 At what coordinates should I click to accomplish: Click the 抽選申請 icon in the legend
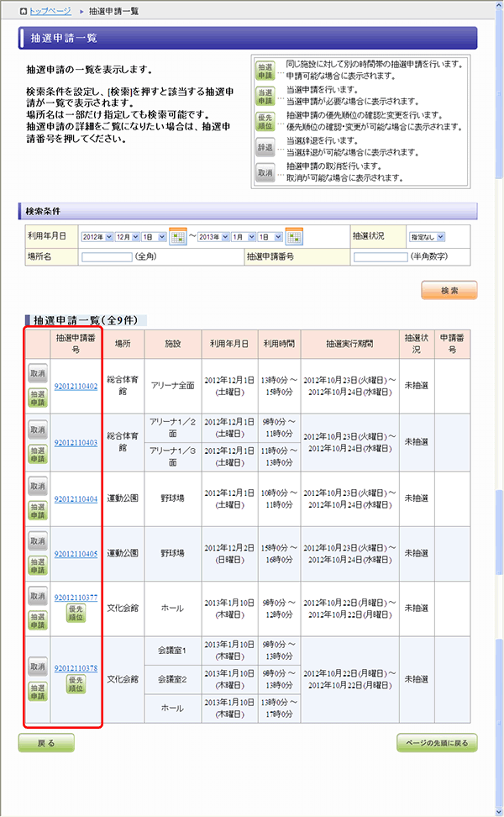point(265,71)
